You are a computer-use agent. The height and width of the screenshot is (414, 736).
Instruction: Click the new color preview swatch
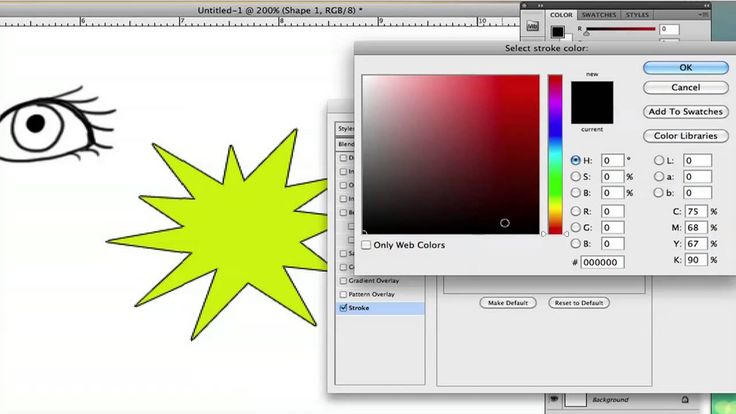[x=592, y=92]
